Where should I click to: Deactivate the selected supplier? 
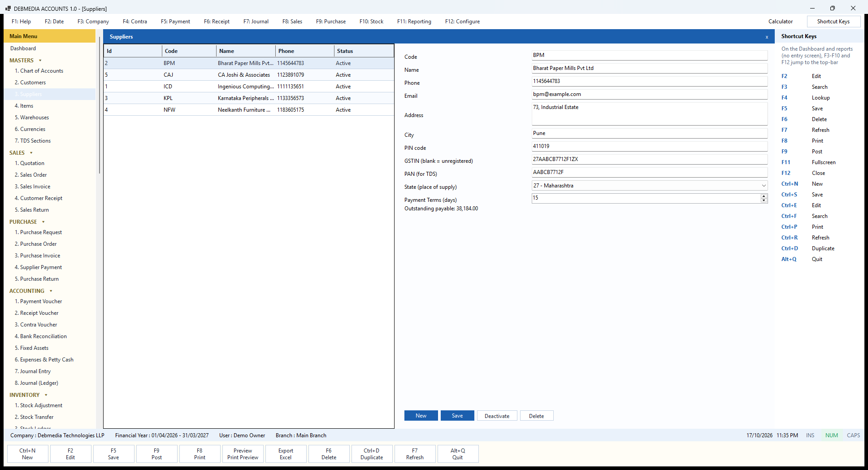click(497, 416)
